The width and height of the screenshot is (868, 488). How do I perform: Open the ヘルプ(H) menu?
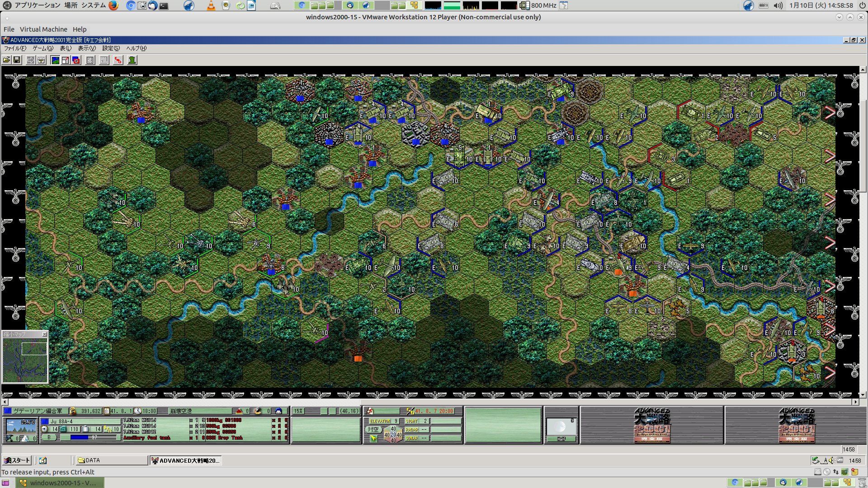coord(136,48)
